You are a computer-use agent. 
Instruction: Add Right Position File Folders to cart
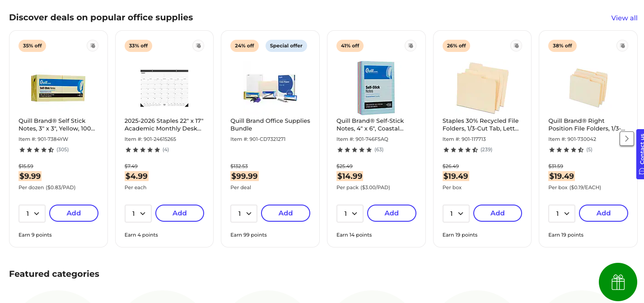tap(603, 213)
